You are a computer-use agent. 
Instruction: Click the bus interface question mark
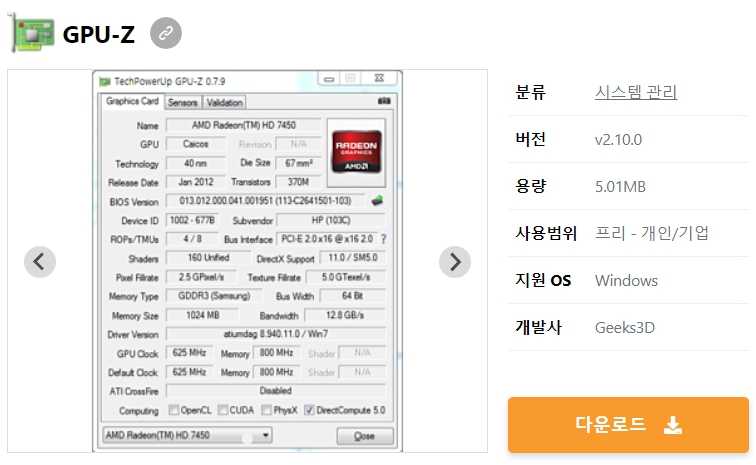pos(383,239)
